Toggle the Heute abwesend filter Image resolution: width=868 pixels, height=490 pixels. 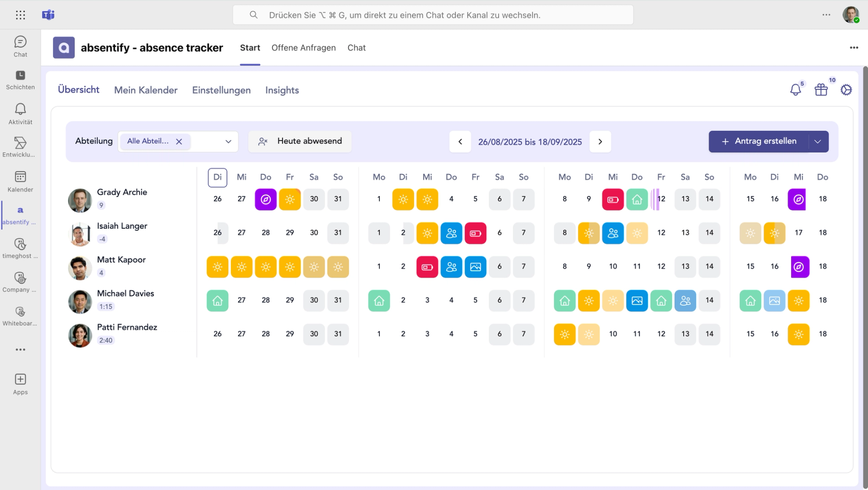300,141
